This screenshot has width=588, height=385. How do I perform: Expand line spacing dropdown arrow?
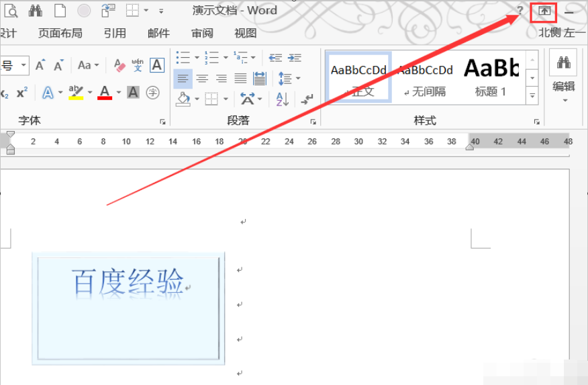coord(298,78)
